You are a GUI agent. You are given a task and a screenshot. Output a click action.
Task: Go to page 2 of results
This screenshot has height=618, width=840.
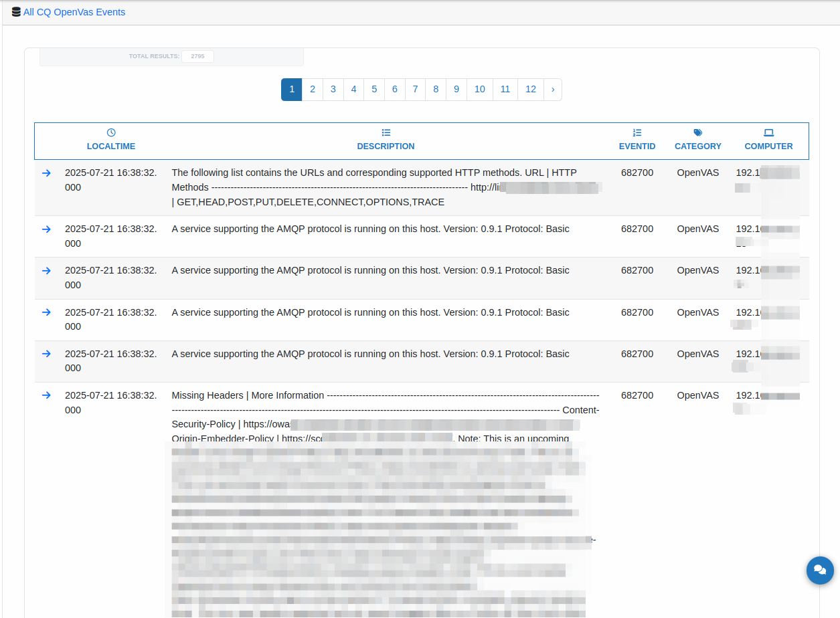click(x=312, y=90)
